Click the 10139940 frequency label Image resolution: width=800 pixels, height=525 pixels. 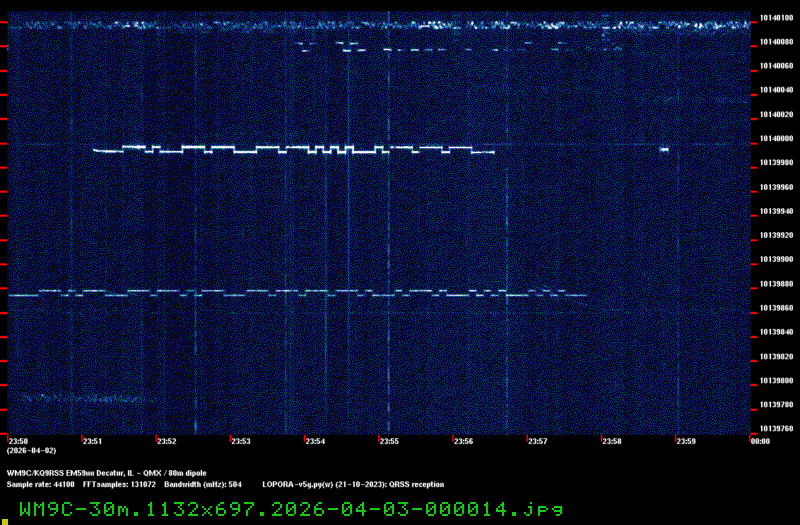[x=776, y=211]
